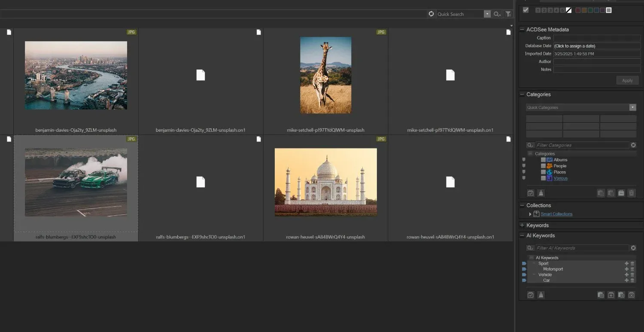The height and width of the screenshot is (332, 644).
Task: Open the Quick Categories dropdown
Action: pyautogui.click(x=632, y=107)
